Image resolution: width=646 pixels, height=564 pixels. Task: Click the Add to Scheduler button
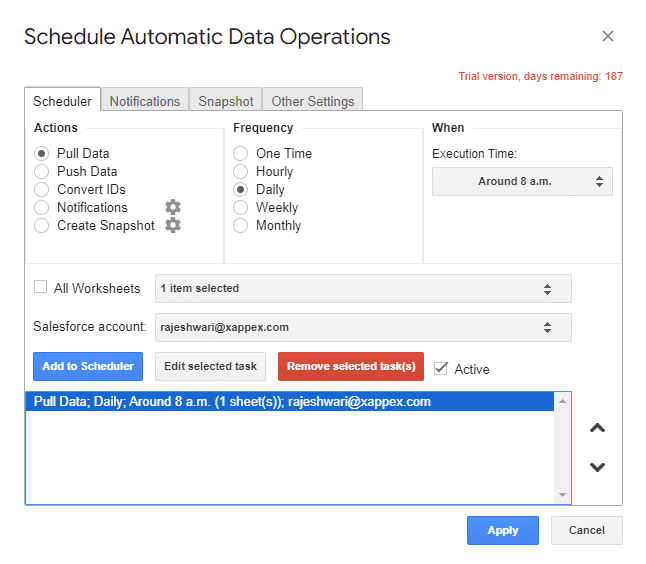88,366
